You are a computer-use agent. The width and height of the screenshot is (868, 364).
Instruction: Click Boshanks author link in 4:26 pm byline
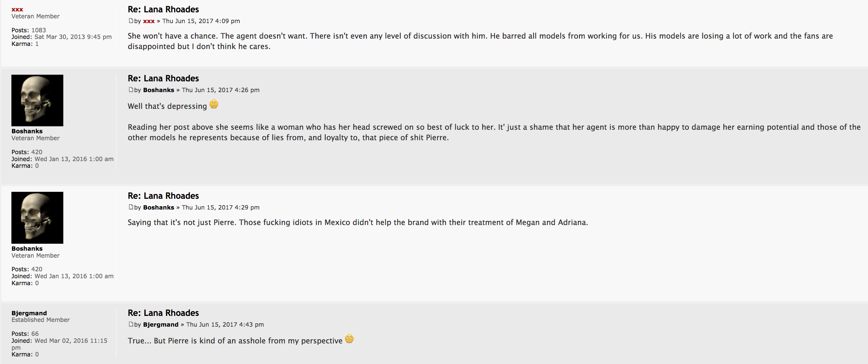pyautogui.click(x=158, y=90)
